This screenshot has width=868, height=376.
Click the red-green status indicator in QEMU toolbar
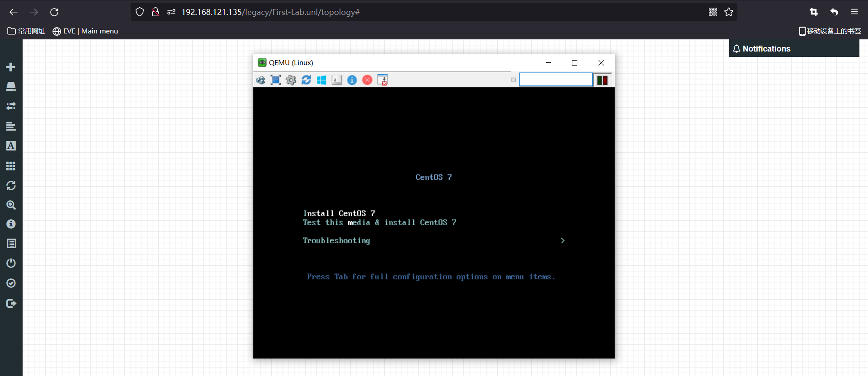(x=602, y=80)
